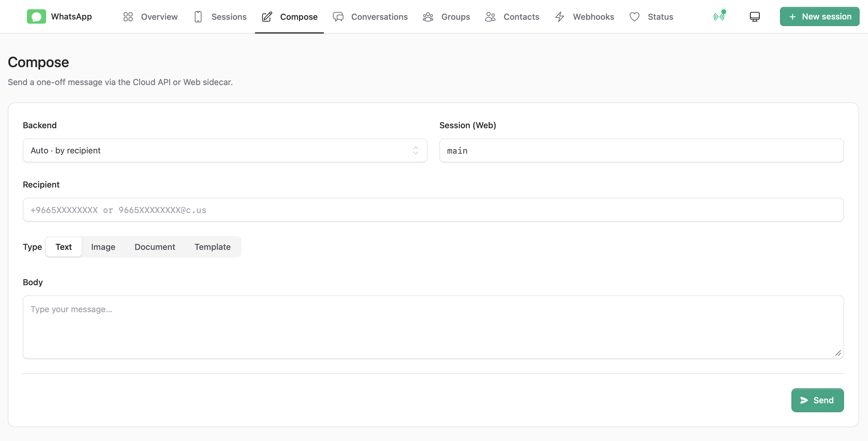868x441 pixels.
Task: Click the Backend dropdown chevron arrows
Action: (415, 150)
